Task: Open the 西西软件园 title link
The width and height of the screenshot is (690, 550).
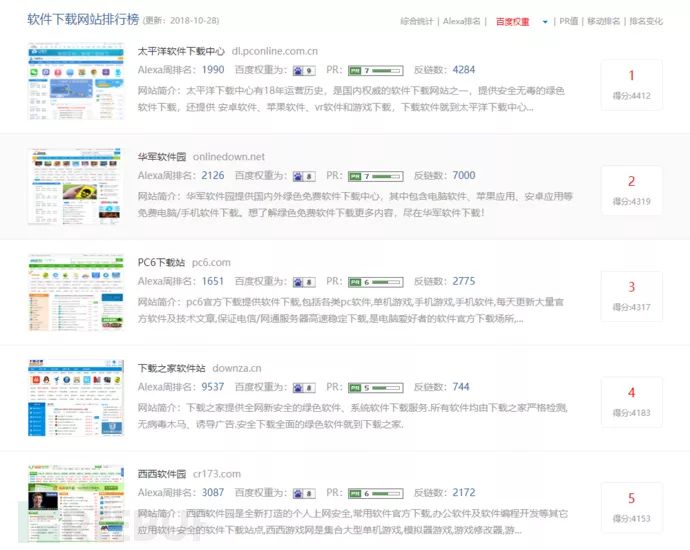Action: point(161,474)
